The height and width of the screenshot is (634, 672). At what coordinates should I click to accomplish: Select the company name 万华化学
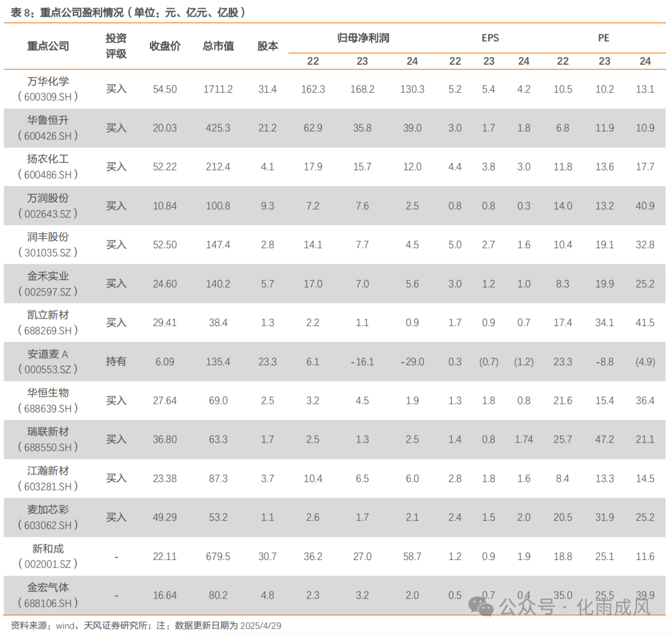[48, 81]
